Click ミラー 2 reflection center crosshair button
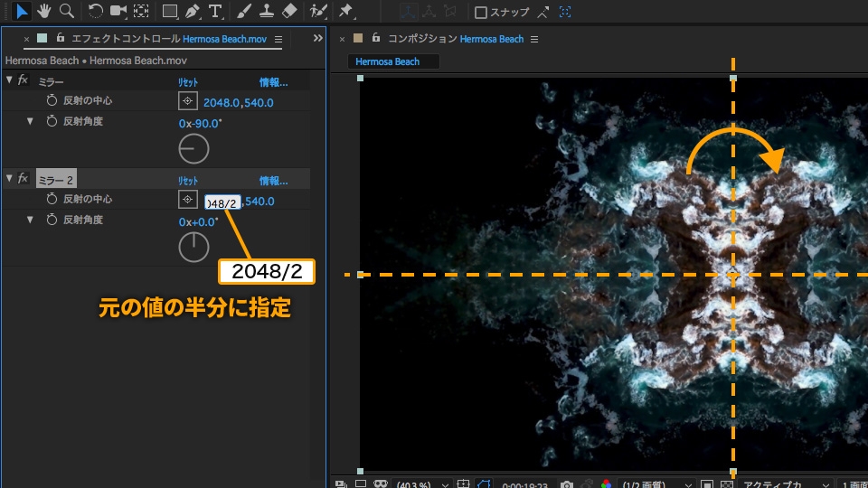The image size is (868, 488). [188, 199]
